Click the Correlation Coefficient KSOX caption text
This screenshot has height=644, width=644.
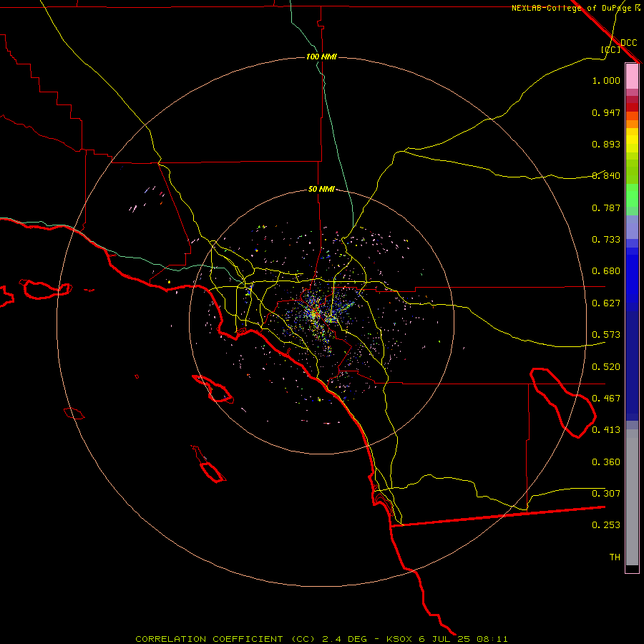tap(321, 639)
